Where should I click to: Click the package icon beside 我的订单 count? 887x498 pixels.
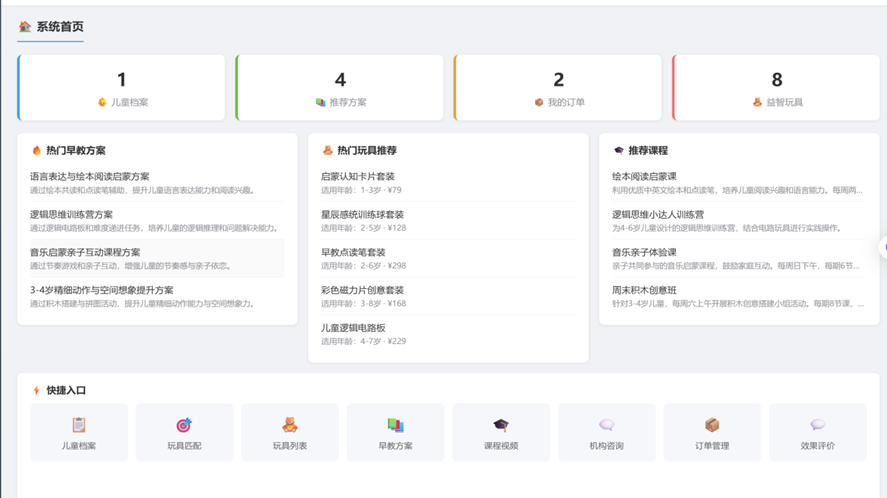pyautogui.click(x=539, y=102)
